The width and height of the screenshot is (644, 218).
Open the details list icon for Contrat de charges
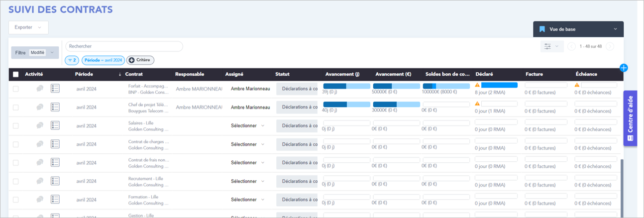click(55, 144)
